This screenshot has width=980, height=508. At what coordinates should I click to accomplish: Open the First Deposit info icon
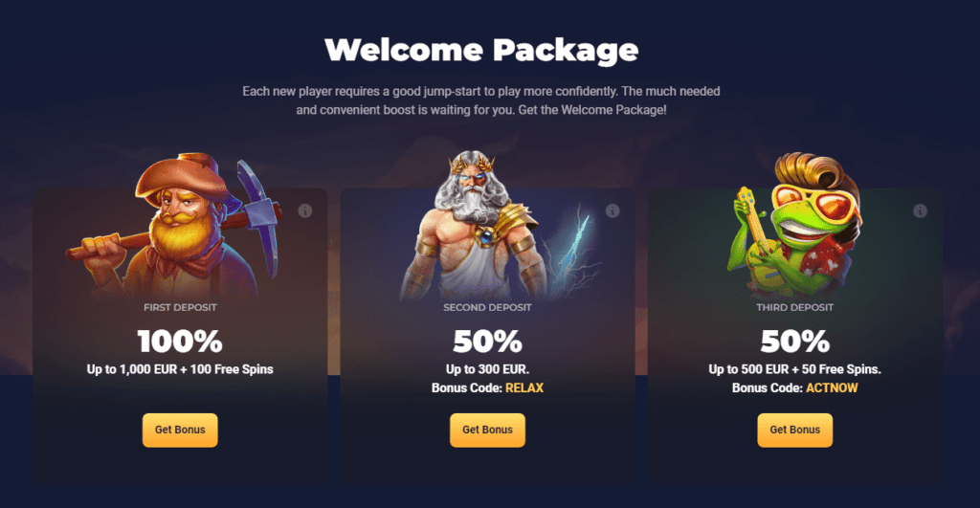[x=305, y=210]
